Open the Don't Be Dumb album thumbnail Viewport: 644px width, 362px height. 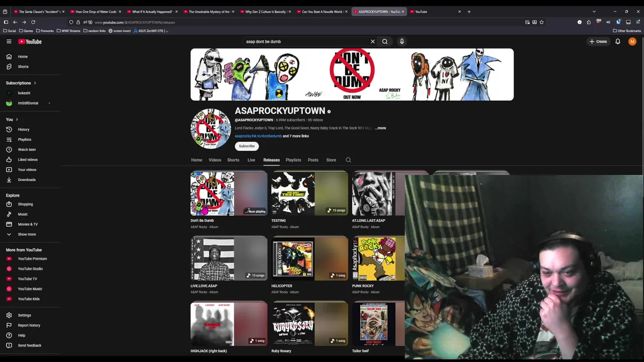229,194
